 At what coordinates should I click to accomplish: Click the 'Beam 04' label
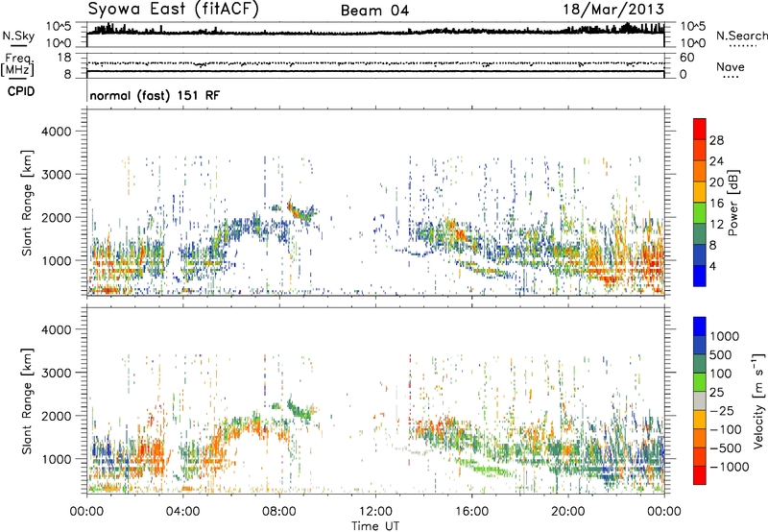(374, 11)
